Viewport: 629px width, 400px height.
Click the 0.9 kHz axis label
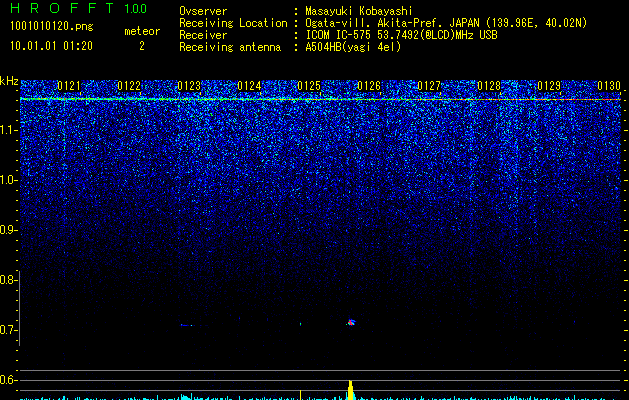[x=8, y=230]
